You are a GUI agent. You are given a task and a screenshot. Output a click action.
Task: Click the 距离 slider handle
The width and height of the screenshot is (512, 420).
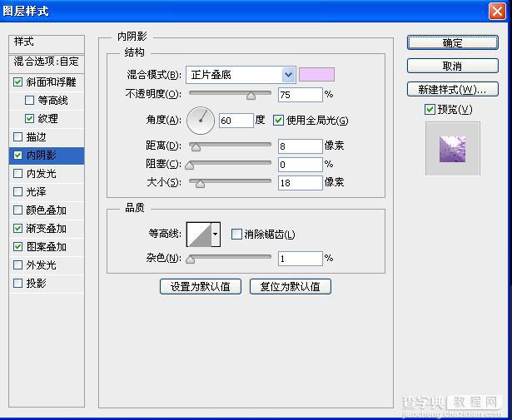(196, 147)
